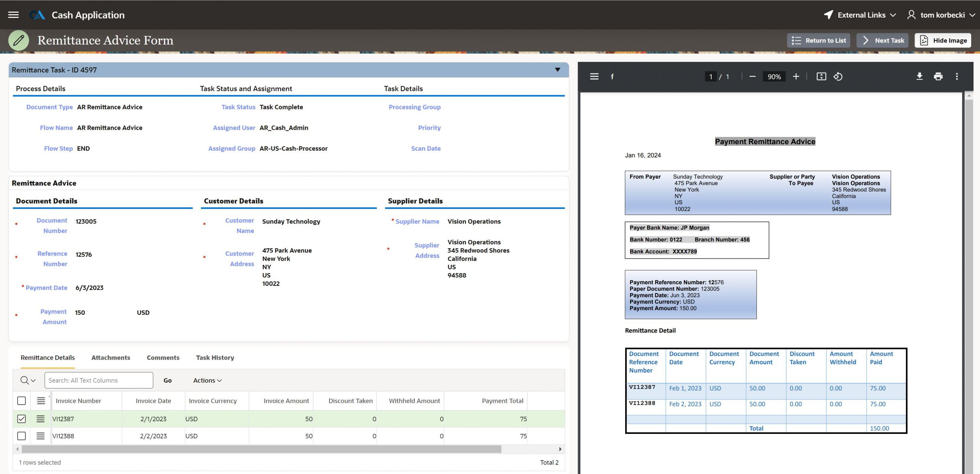This screenshot has height=474, width=980.
Task: Click the search magnifier icon
Action: pyautogui.click(x=24, y=380)
